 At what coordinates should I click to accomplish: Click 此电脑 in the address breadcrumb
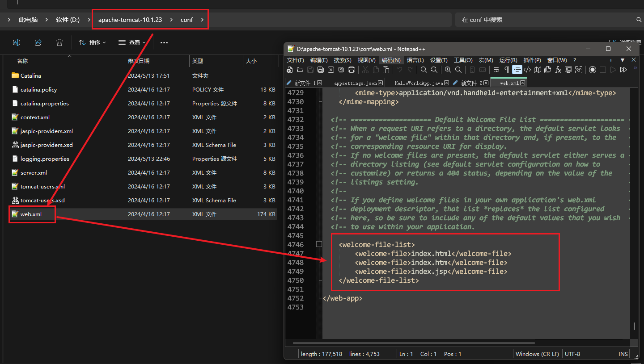tap(28, 20)
